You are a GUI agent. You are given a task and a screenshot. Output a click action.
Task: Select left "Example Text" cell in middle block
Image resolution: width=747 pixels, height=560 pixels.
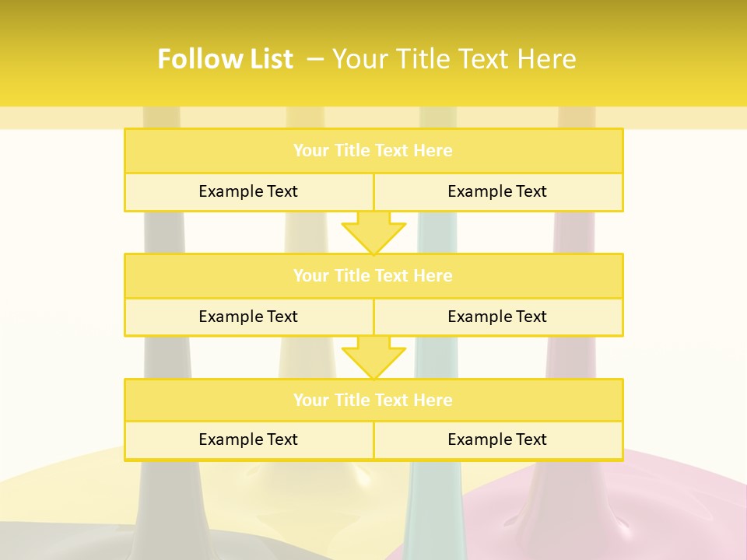248,317
